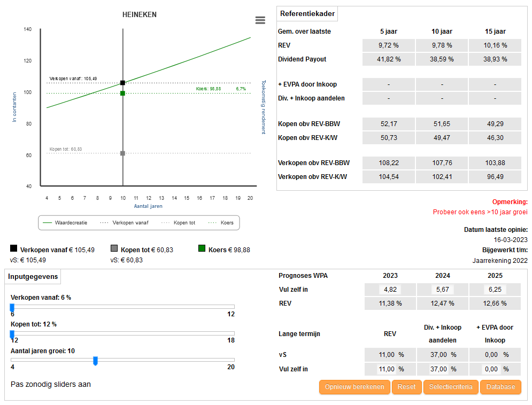Click the green Koers marker on chart
Screen dimensions: 532x405
(123, 93)
